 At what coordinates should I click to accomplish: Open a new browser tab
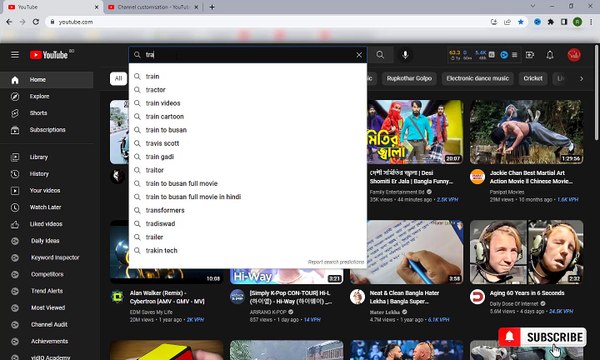click(x=212, y=7)
